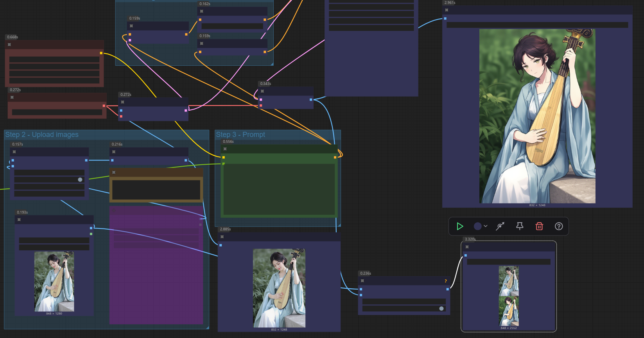Click the bypass node icon in the selection toolbar
This screenshot has width=644, height=338.
point(500,226)
